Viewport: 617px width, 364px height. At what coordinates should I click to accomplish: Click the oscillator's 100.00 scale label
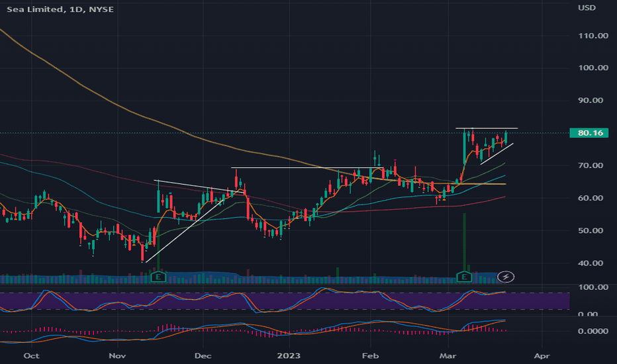tap(593, 287)
